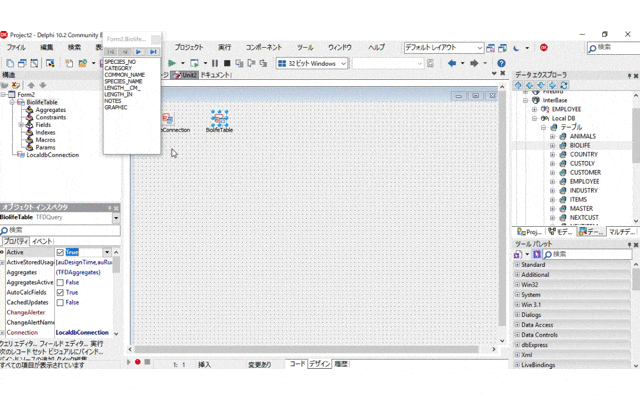Click the Last record button in Fields Editor
Image resolution: width=640 pixels, height=400 pixels.
(153, 52)
